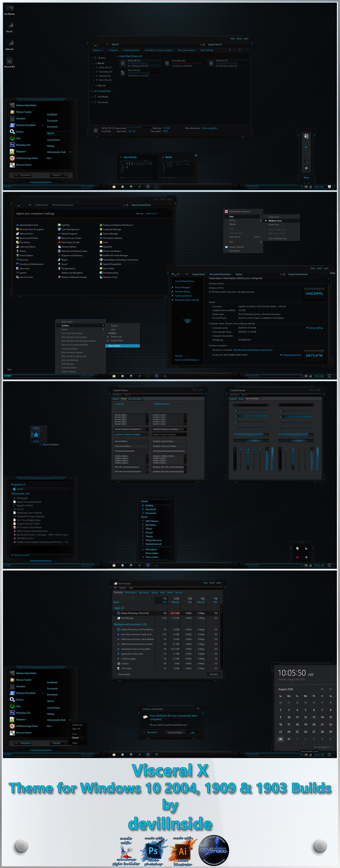Click the Change product key link
The width and height of the screenshot is (340, 868).
point(291,355)
